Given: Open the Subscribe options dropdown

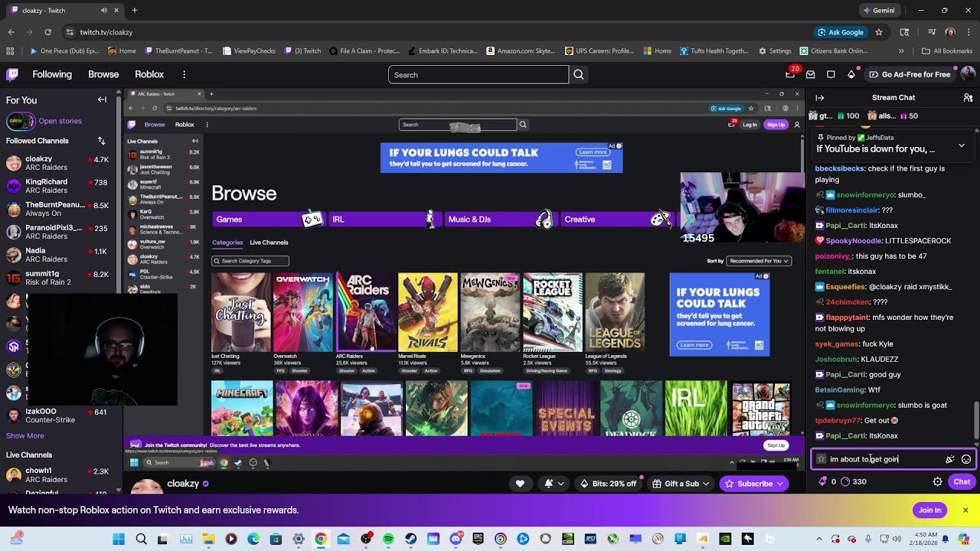Looking at the screenshot, I should [753, 484].
